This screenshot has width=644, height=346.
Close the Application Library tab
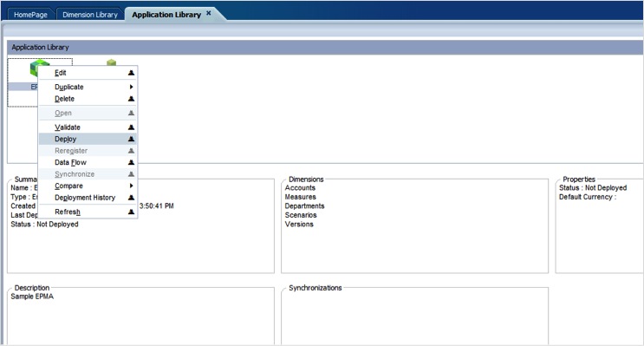[x=209, y=13]
